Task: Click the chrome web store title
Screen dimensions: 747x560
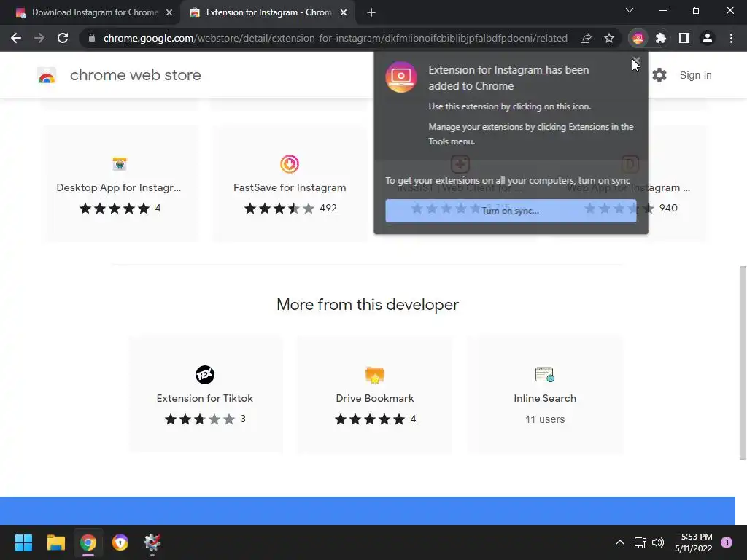Action: 135,75
